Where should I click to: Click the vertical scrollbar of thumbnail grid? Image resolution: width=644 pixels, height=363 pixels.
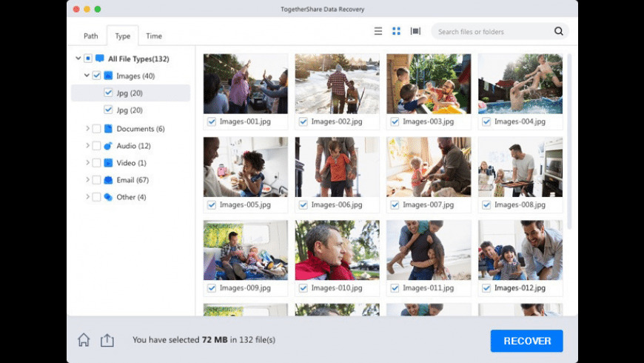569,141
